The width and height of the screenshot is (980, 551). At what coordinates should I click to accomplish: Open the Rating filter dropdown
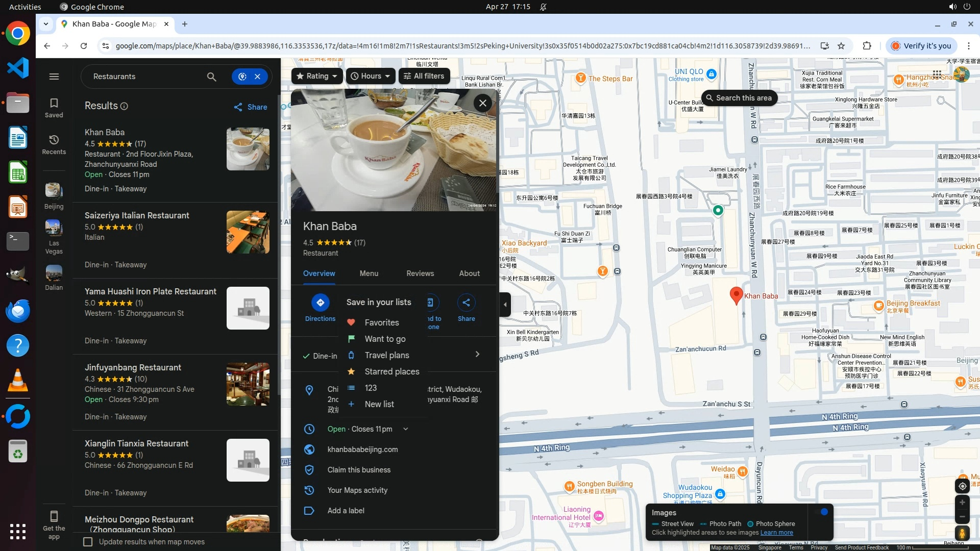tap(317, 76)
